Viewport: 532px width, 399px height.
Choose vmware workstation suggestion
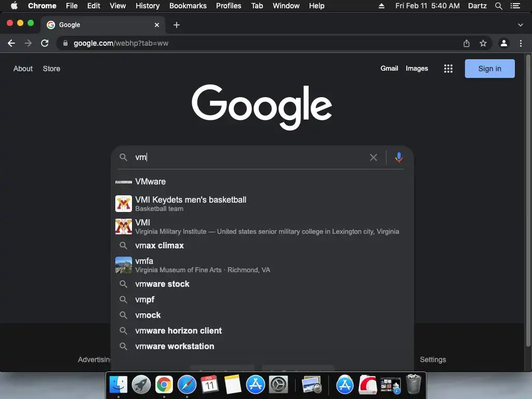click(262, 347)
